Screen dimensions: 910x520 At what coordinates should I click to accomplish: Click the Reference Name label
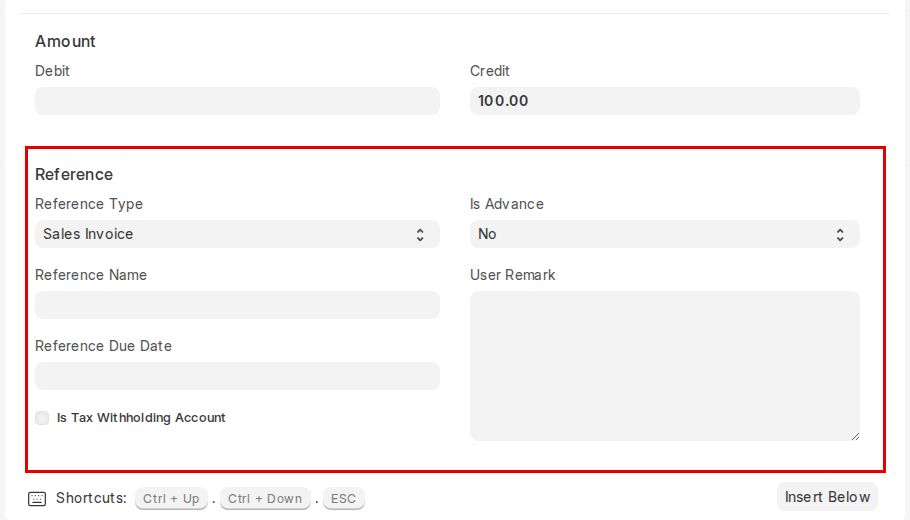tap(91, 275)
